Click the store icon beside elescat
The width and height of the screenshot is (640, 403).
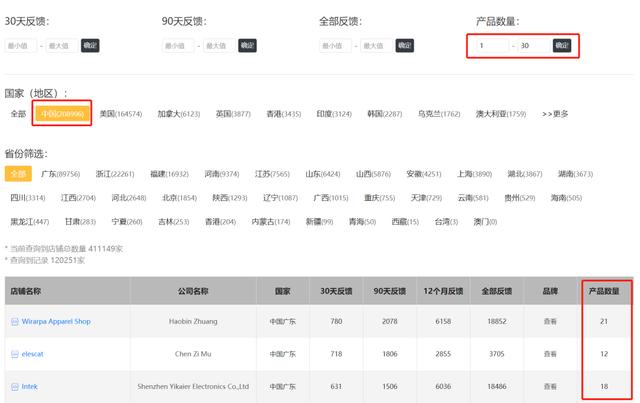click(x=15, y=354)
